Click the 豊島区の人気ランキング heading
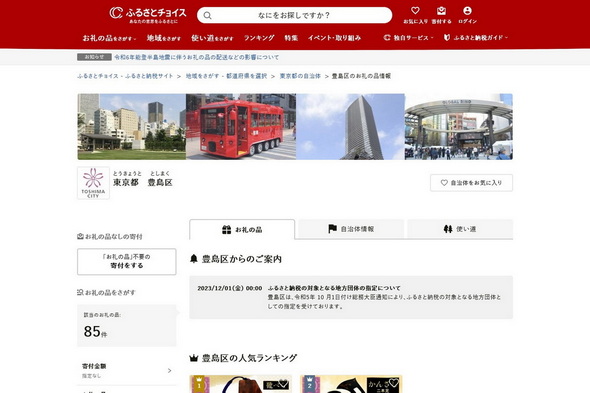 (249, 358)
